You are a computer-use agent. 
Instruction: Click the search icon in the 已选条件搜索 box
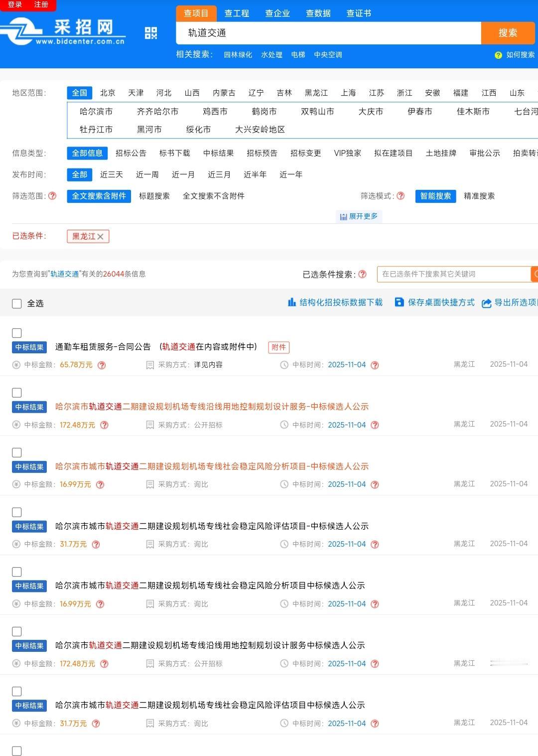click(x=535, y=274)
